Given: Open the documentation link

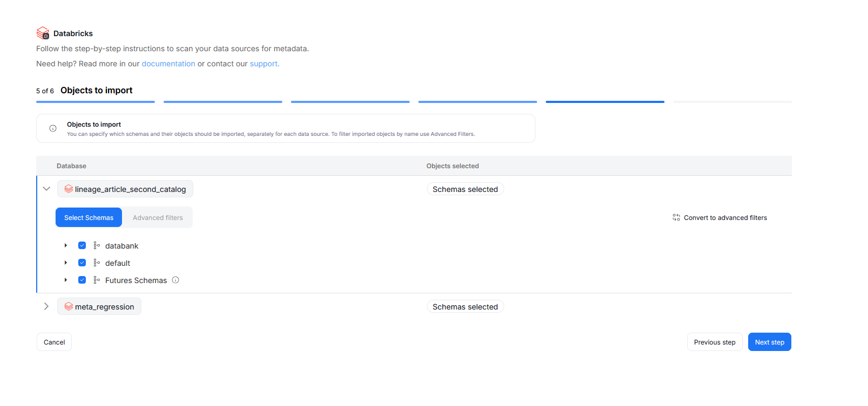Looking at the screenshot, I should [168, 64].
